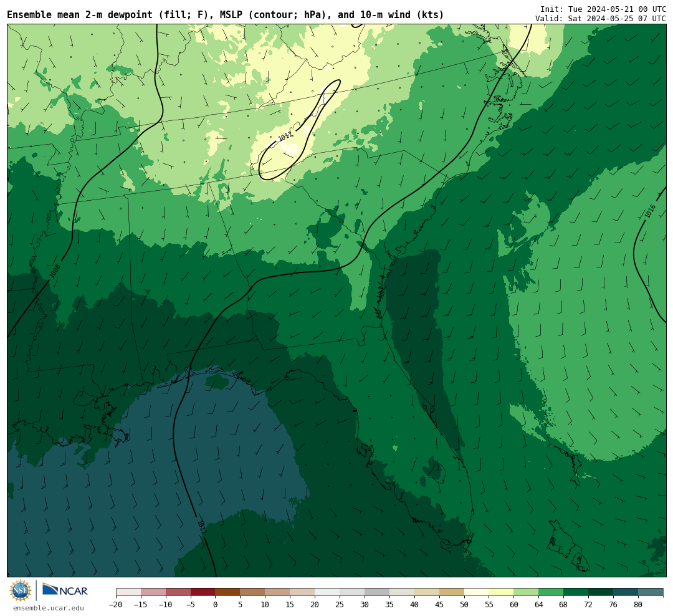Click the -20 colorbar tick label
The height and width of the screenshot is (616, 673).
[x=116, y=605]
